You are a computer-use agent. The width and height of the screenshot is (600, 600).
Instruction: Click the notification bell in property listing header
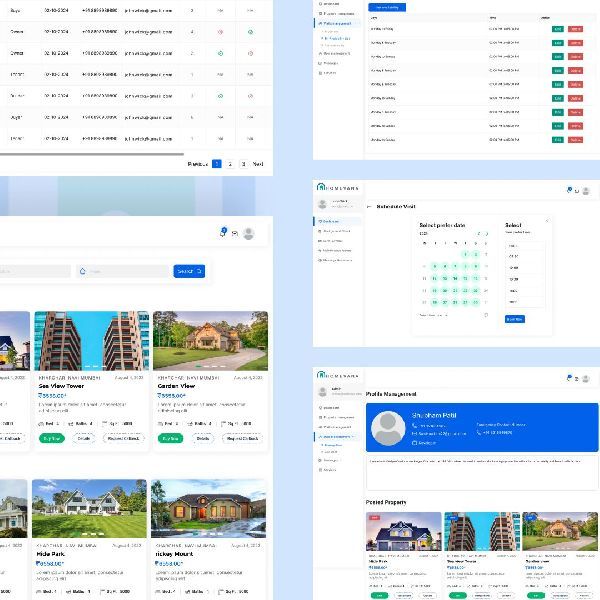coord(223,232)
